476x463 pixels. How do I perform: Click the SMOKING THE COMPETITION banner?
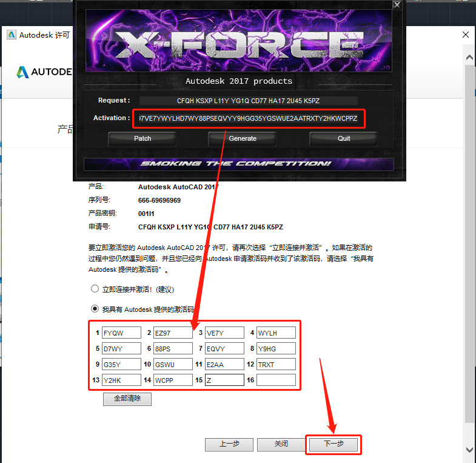[x=239, y=164]
